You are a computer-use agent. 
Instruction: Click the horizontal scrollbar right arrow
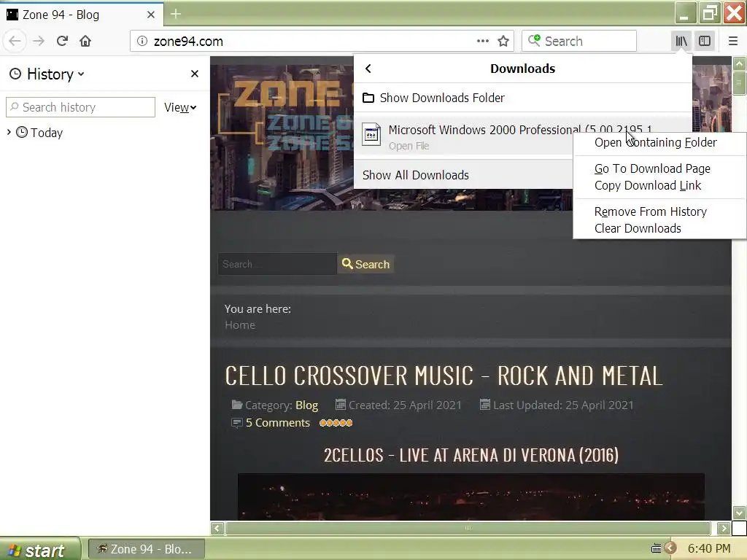[x=723, y=528]
